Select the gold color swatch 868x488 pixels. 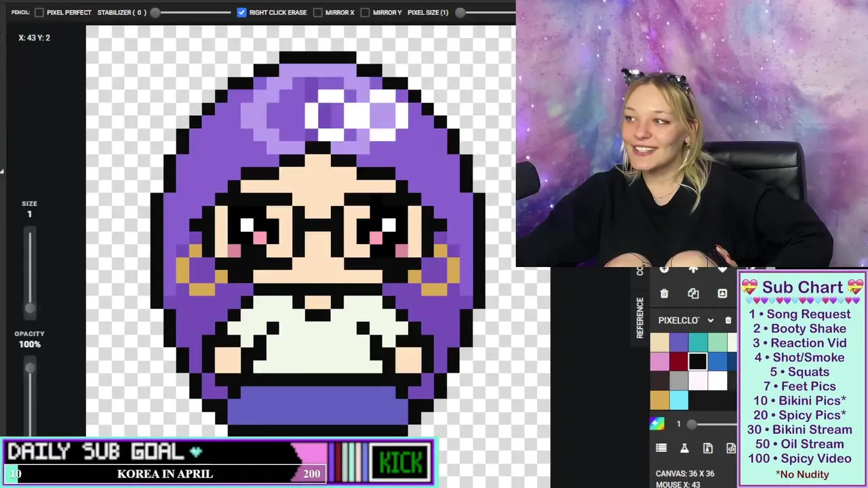click(x=660, y=400)
